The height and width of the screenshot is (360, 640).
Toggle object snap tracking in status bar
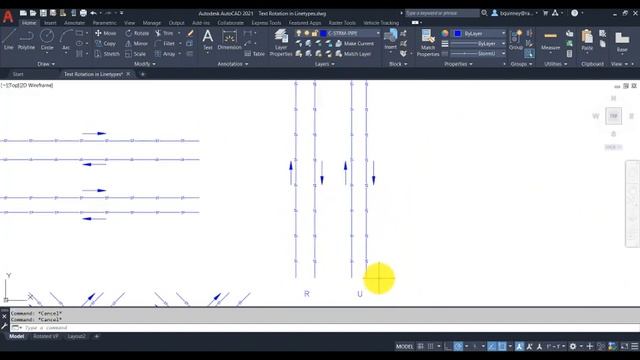point(492,347)
